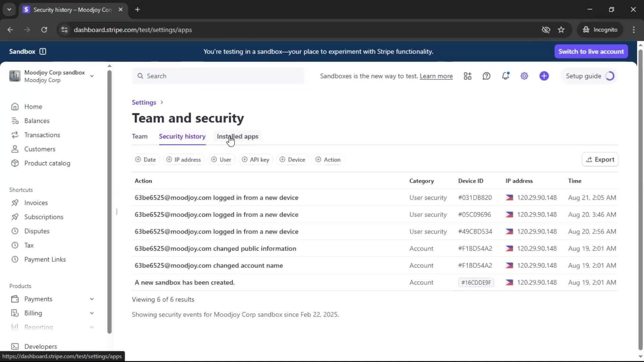This screenshot has width=644, height=362.
Task: Open Home in the sidebar
Action: coord(33,107)
